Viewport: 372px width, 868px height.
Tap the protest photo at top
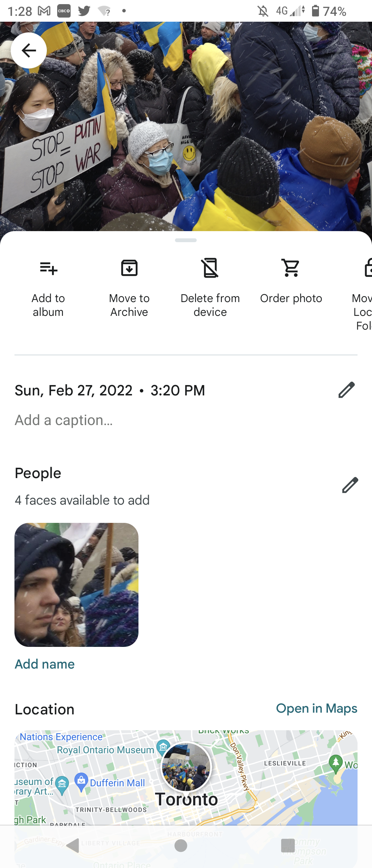[x=186, y=126]
